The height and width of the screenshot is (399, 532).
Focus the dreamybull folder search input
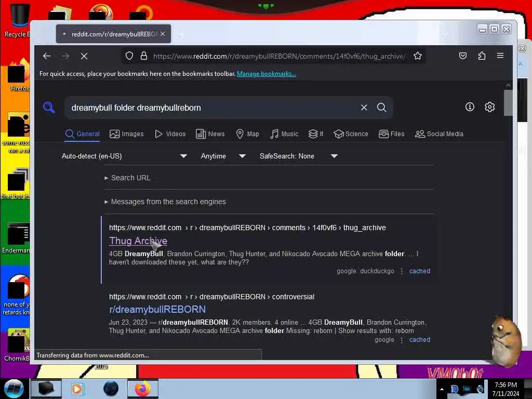(x=214, y=108)
